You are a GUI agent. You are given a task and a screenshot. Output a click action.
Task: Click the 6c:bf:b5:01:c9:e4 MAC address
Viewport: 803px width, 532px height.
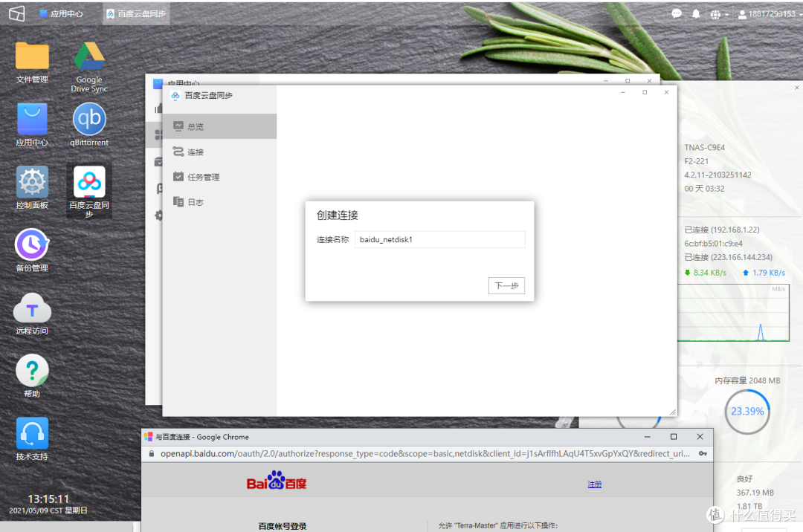click(x=713, y=244)
